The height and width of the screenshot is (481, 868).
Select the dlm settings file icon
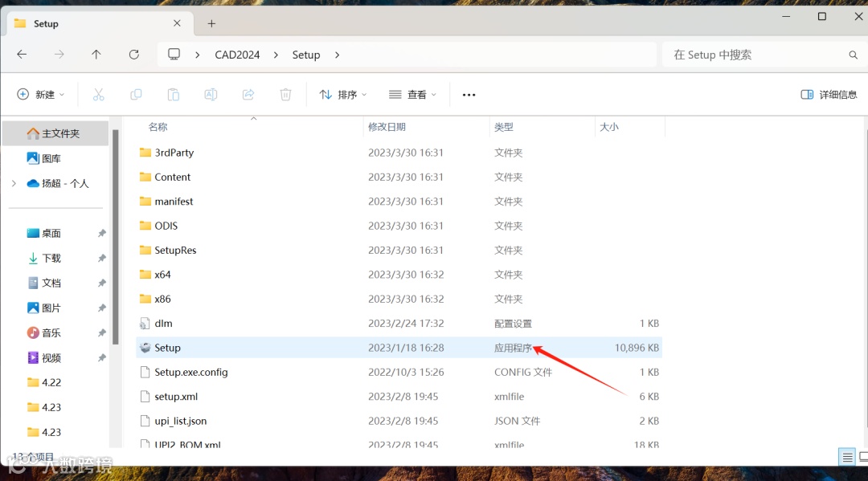tap(145, 323)
